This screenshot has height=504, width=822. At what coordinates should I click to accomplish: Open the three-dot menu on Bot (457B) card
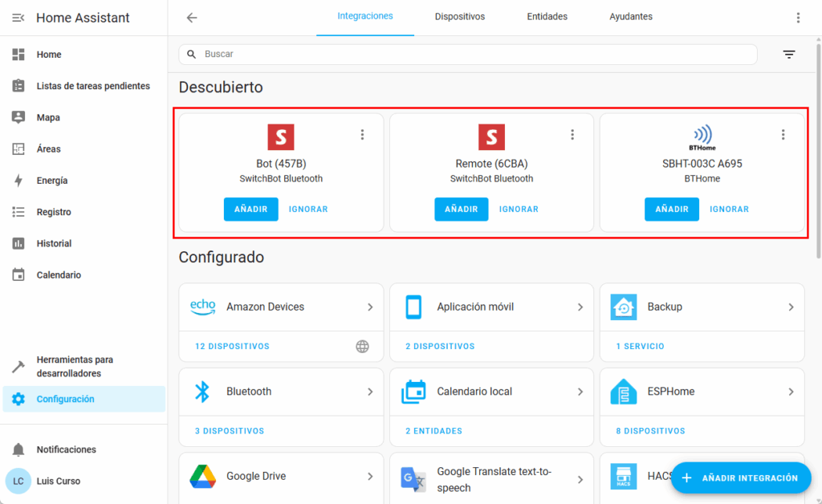(x=362, y=135)
